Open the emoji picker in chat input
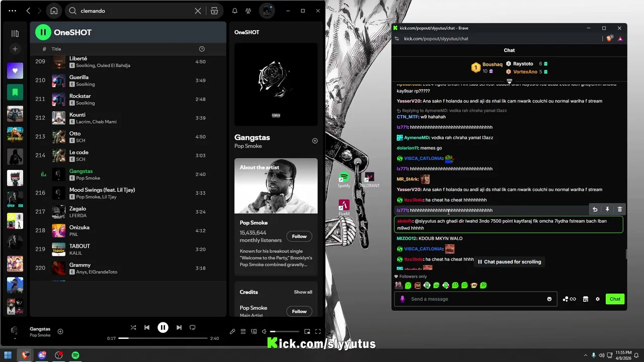 click(549, 299)
